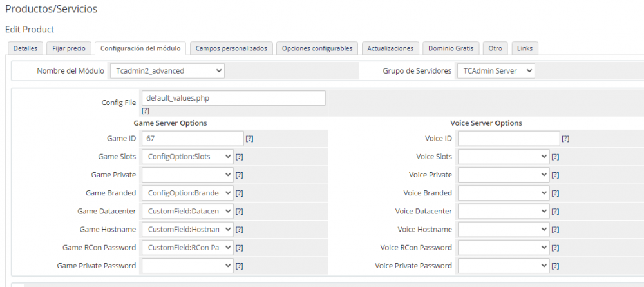This screenshot has width=644, height=287.
Task: Open the Game Datacenter dropdown
Action: (x=187, y=211)
